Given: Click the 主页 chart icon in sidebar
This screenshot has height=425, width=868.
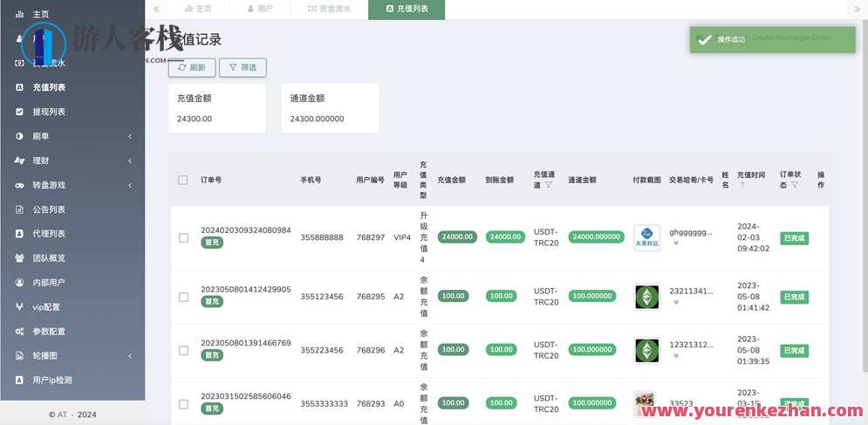Looking at the screenshot, I should click(19, 14).
